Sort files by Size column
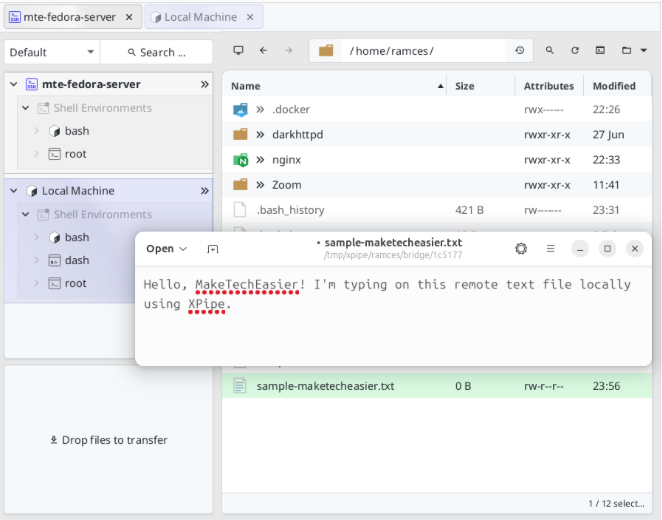The width and height of the screenshot is (662, 520). pos(481,86)
